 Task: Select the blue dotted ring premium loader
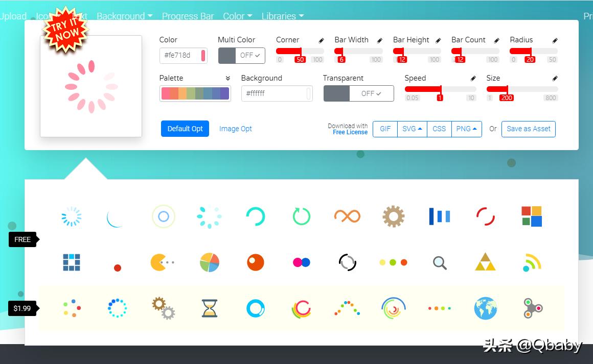(x=117, y=308)
